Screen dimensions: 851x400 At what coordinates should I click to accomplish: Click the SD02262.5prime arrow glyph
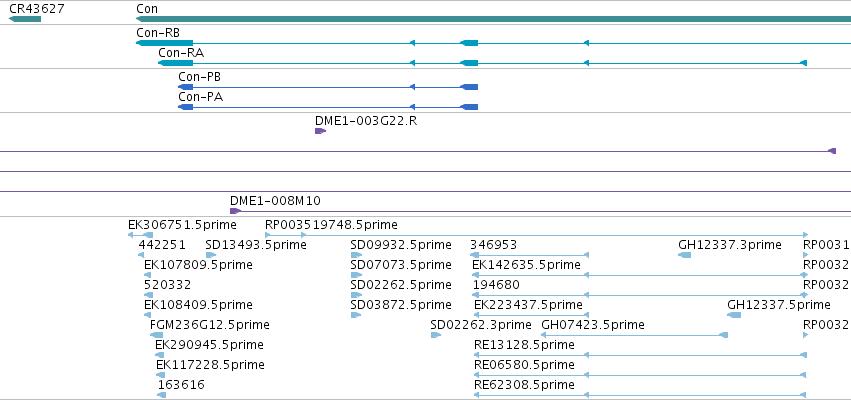tap(356, 295)
